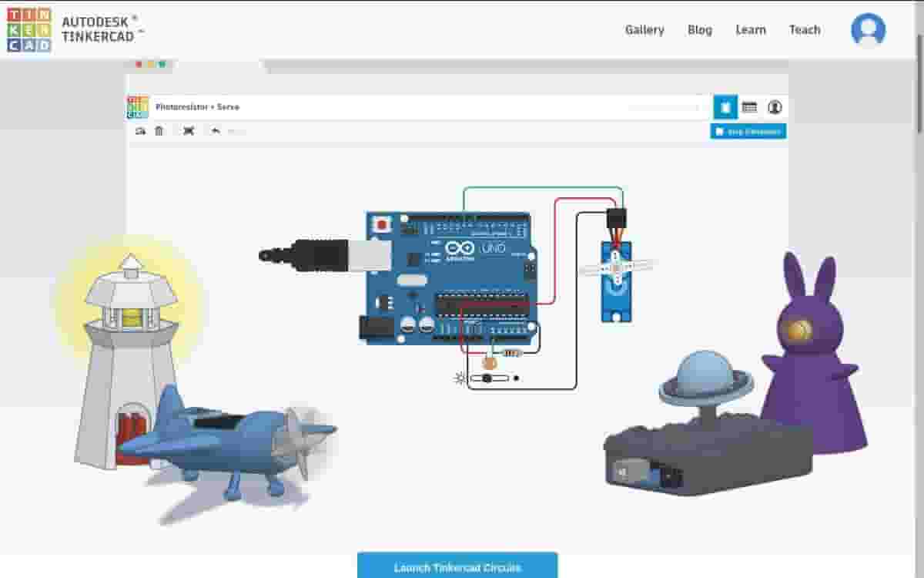Click the Launch Tinkercad Circuits button
The height and width of the screenshot is (578, 924).
pyautogui.click(x=457, y=566)
